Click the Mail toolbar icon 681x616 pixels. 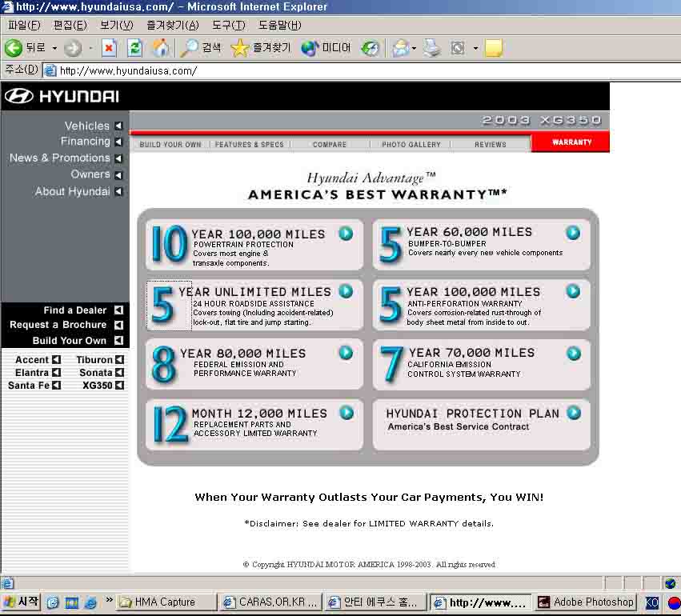coord(400,48)
